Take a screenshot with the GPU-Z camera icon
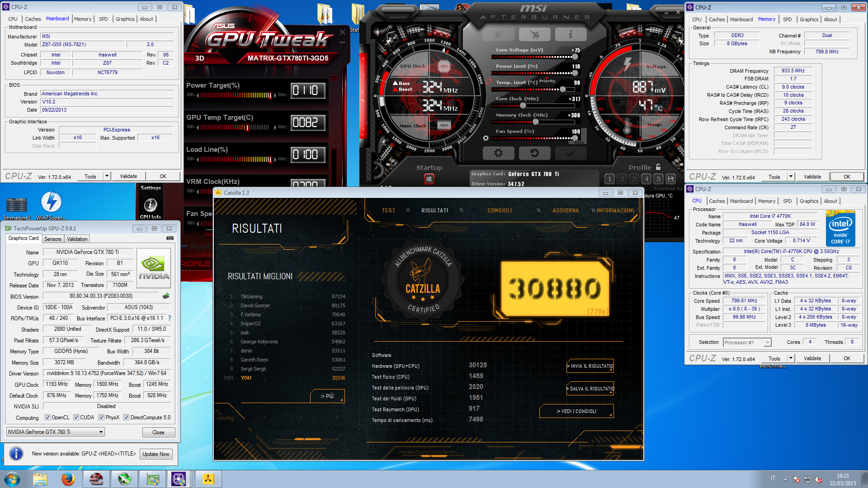This screenshot has width=868, height=488. pos(170,238)
